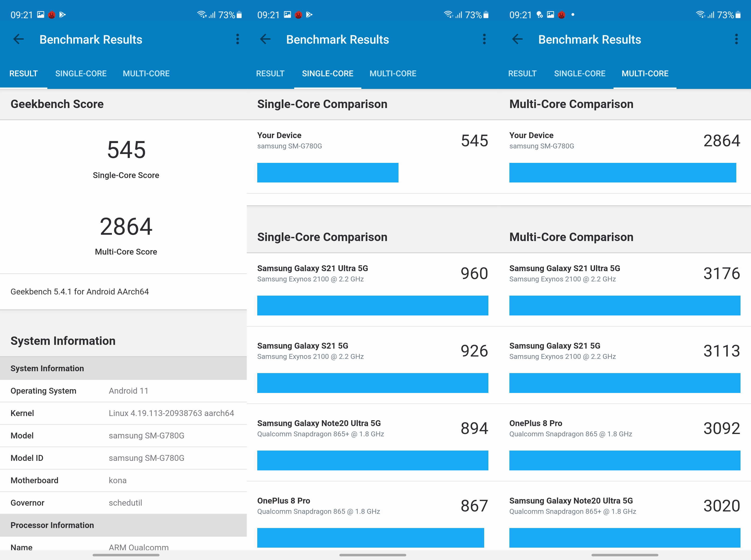
Task: Tap Your Device bar in Multi-Core Comparison
Action: pyautogui.click(x=623, y=172)
